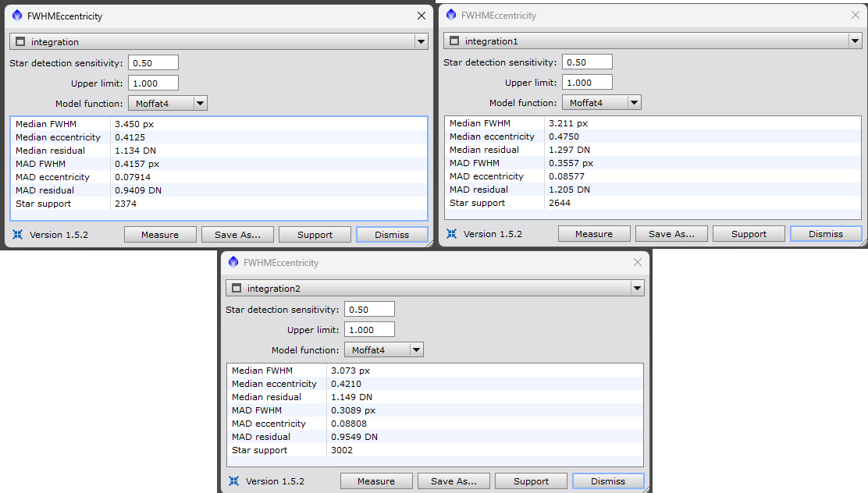Select the Median eccentricity 0.4210 row
868x493 pixels.
click(435, 384)
